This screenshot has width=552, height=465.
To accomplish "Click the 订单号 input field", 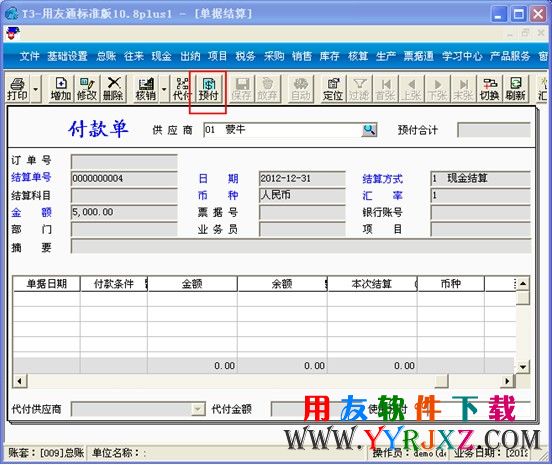I will 124,161.
